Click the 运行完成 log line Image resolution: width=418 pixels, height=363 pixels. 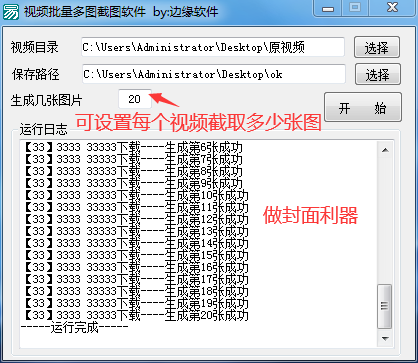click(75, 328)
